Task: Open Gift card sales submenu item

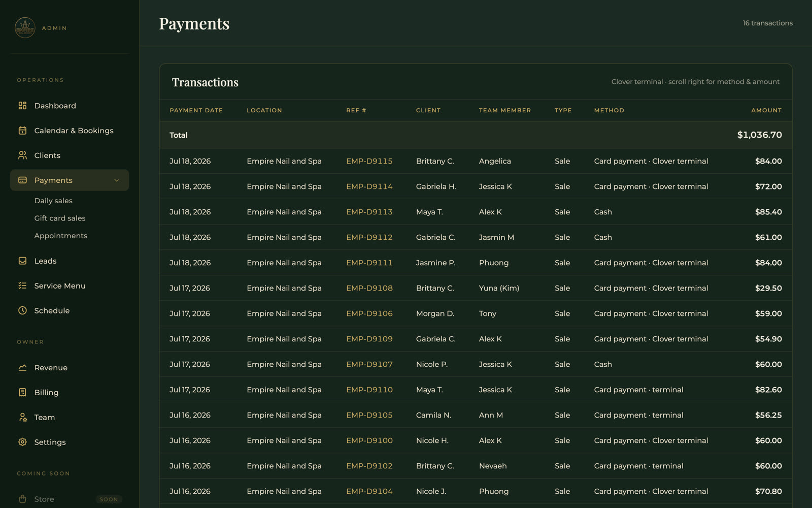Action: [x=60, y=218]
